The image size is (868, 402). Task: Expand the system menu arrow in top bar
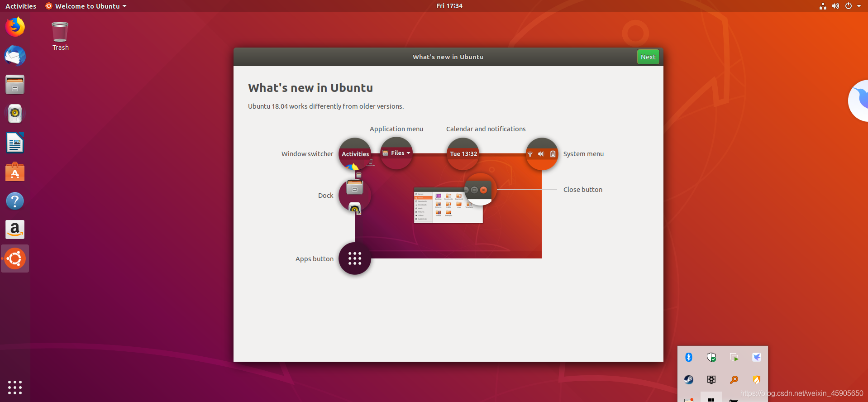pos(859,6)
